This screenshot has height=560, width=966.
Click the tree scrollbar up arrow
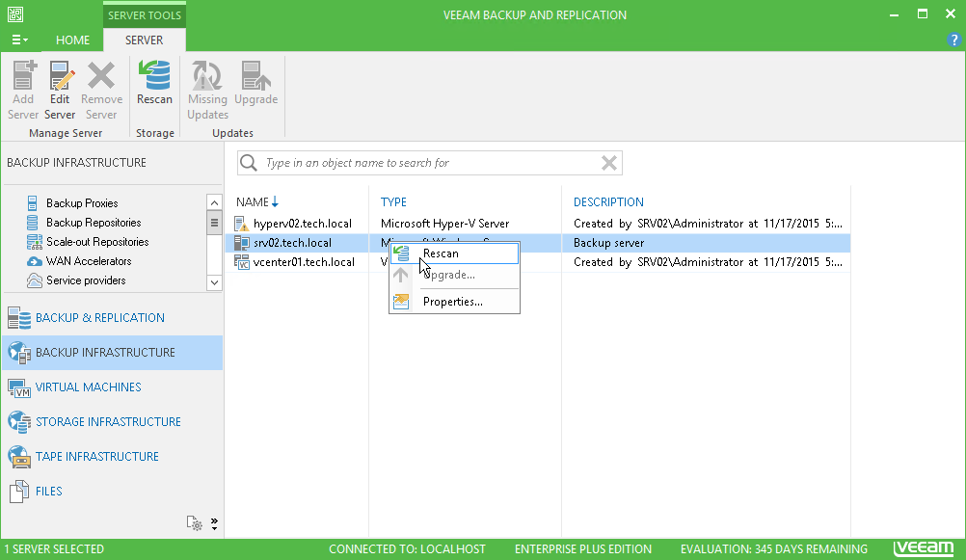pos(214,202)
